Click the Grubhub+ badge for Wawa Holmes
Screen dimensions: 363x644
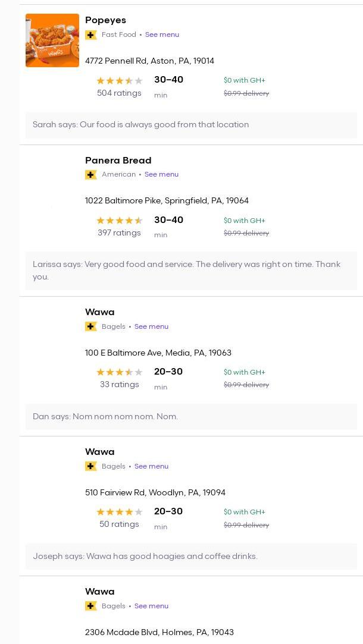point(91,606)
